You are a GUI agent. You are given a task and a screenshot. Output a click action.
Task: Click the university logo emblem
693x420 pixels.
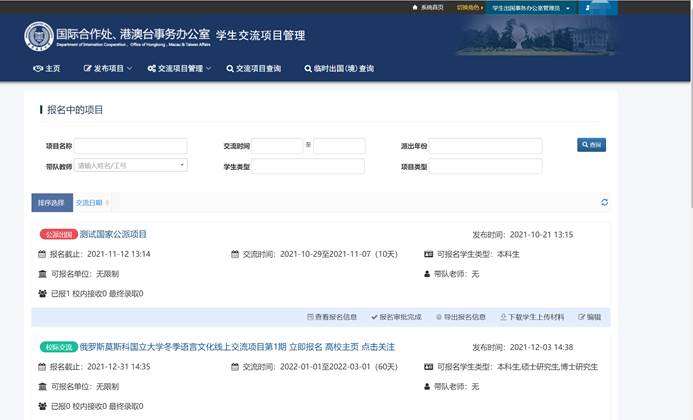(x=39, y=36)
